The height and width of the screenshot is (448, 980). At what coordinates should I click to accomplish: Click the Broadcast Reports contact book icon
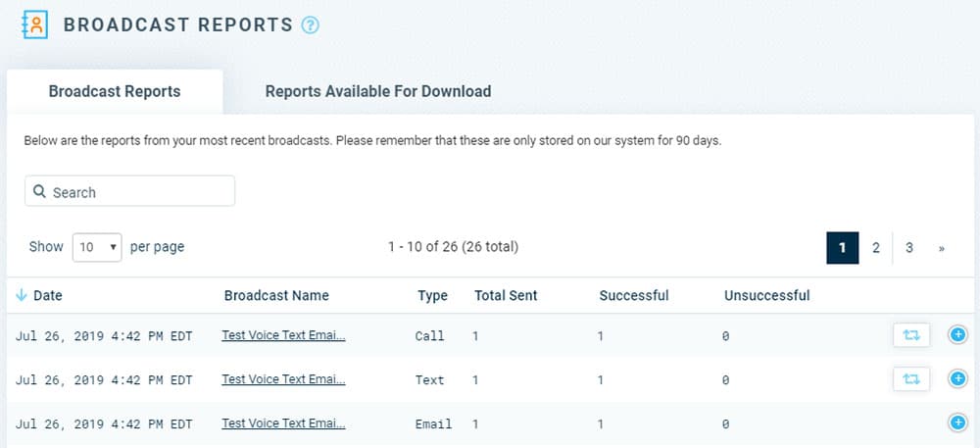click(34, 25)
